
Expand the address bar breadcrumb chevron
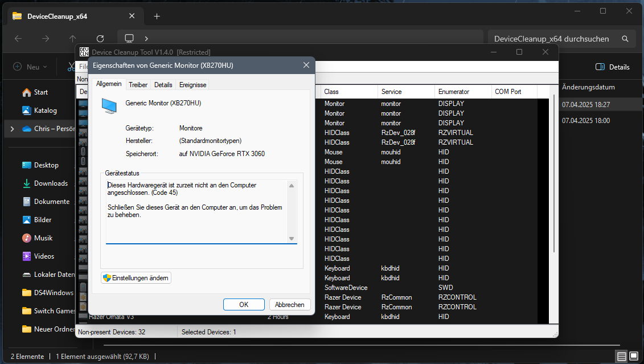(x=146, y=39)
